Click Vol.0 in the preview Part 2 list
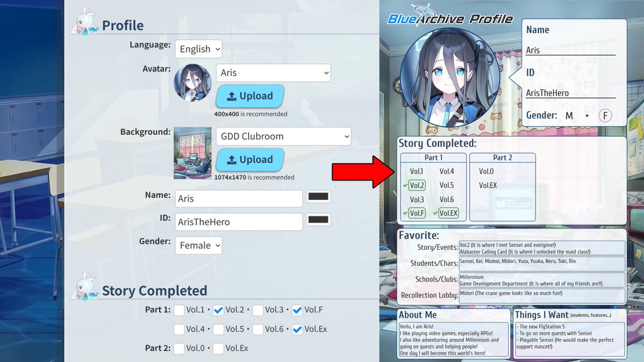644x362 pixels. pos(486,172)
